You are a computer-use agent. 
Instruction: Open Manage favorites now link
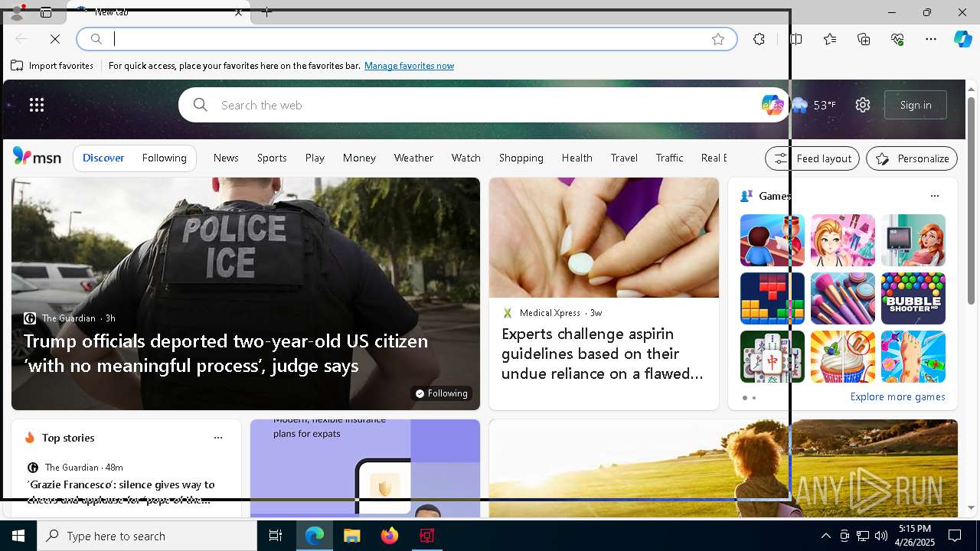409,66
